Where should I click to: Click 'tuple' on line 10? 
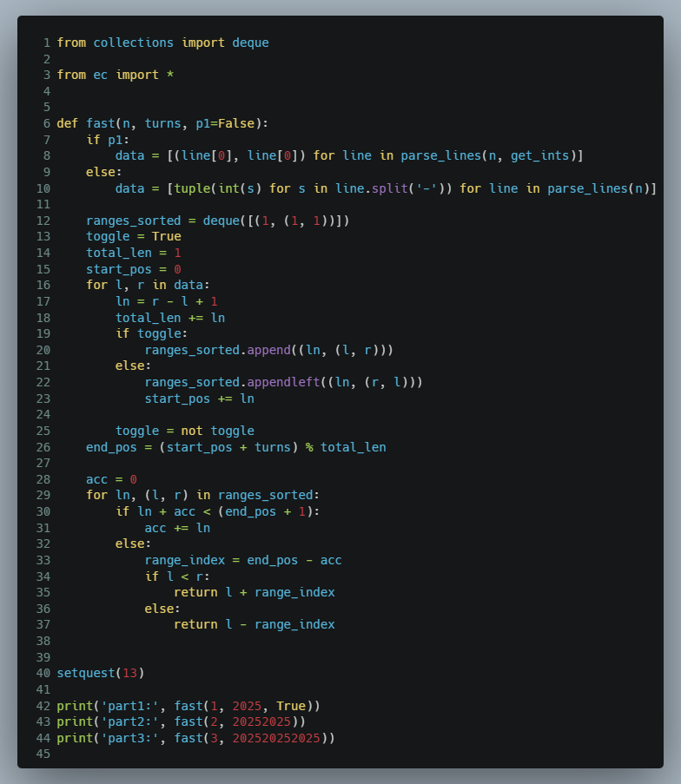[192, 188]
